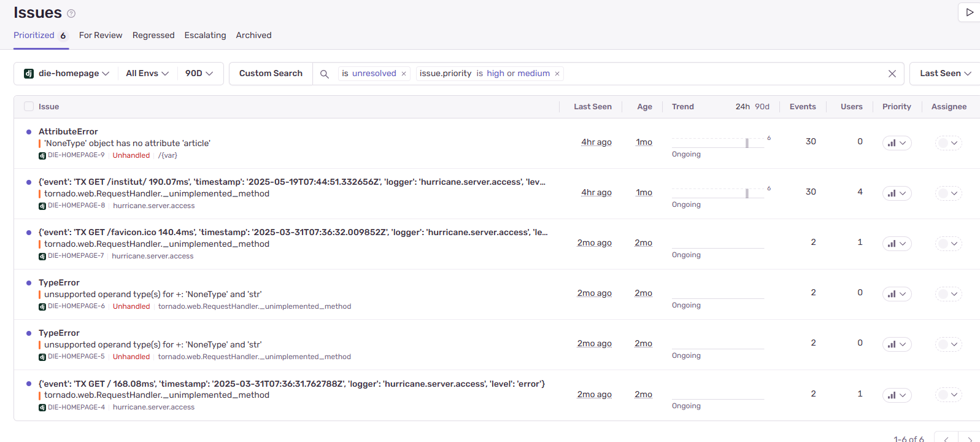Clear the entire search query with X
Screen dimensions: 980x442
point(892,74)
